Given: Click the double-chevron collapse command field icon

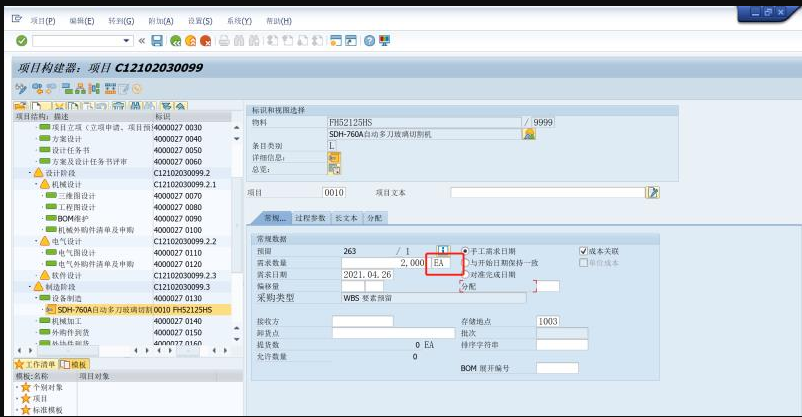Looking at the screenshot, I should coord(142,40).
